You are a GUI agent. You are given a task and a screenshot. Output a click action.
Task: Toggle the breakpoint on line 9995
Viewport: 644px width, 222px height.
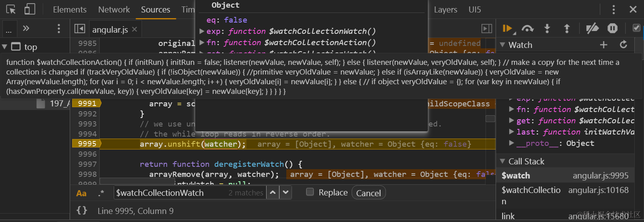tap(87, 144)
